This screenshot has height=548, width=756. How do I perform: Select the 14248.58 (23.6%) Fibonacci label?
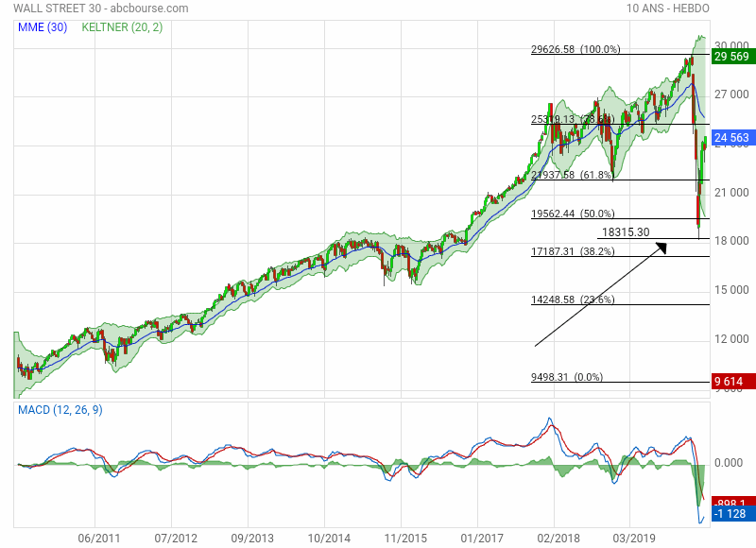coord(573,300)
